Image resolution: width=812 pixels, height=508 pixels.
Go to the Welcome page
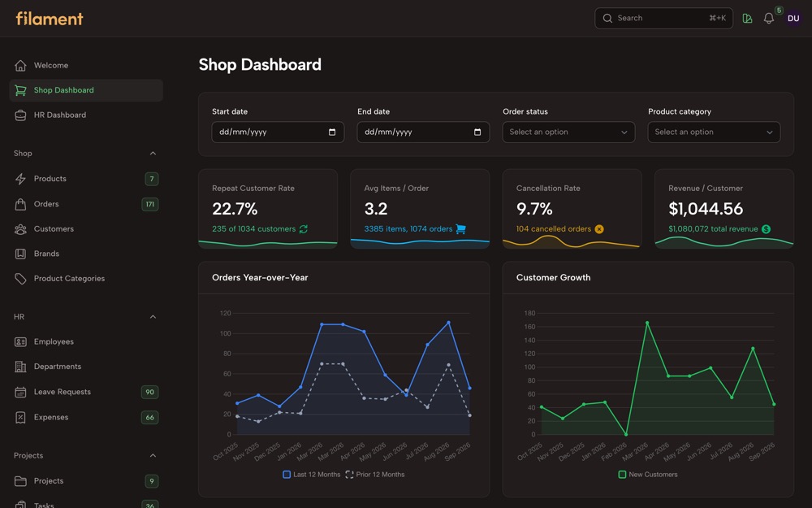[86, 65]
